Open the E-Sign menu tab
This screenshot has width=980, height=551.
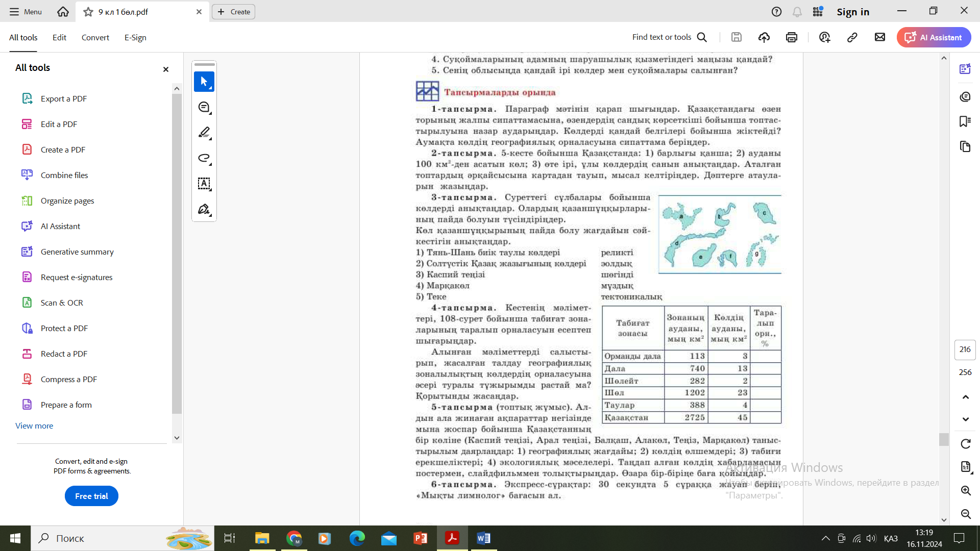tap(135, 38)
